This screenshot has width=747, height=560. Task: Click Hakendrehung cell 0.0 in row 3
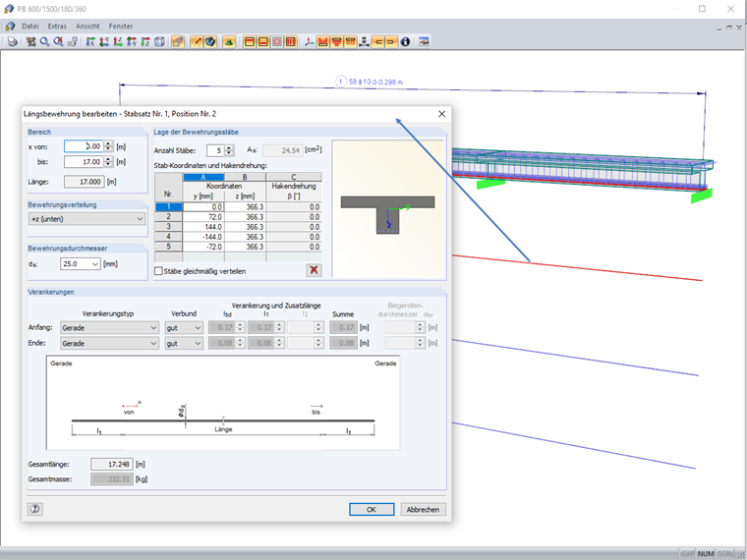click(x=294, y=227)
